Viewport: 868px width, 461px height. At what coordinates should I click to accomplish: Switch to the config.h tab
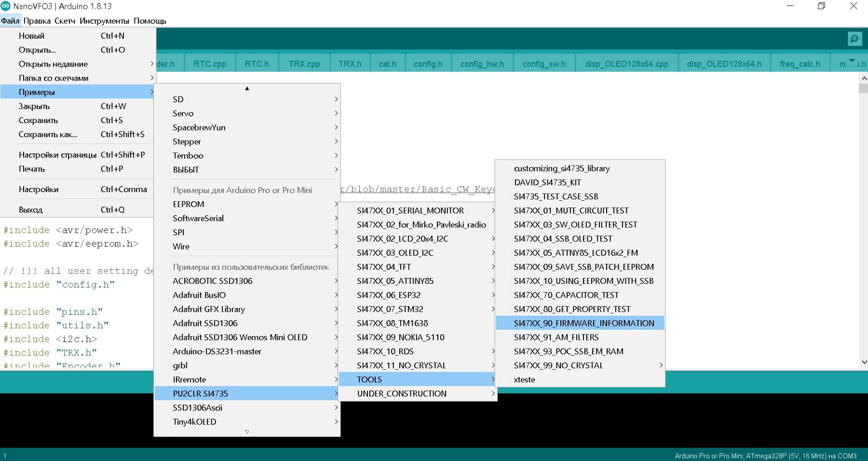coord(428,64)
